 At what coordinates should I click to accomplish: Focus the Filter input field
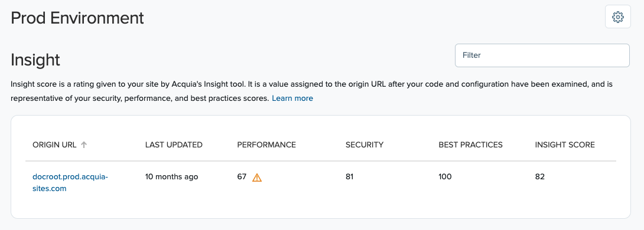pyautogui.click(x=542, y=55)
